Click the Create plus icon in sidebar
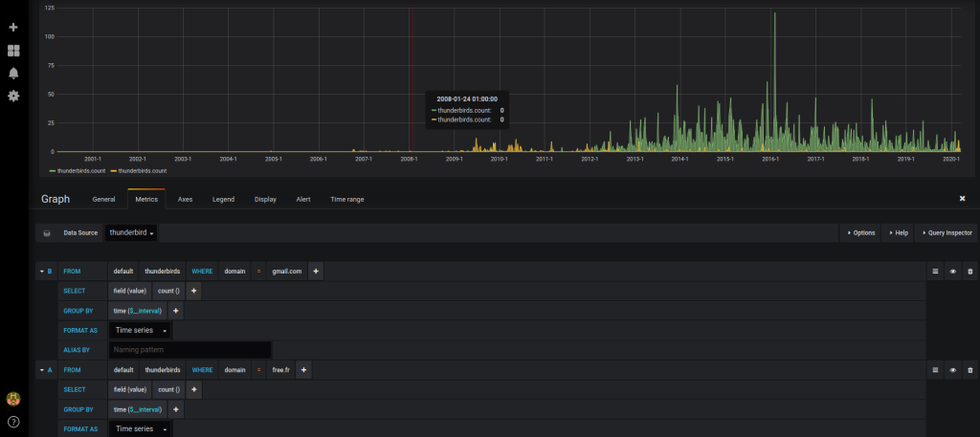 tap(13, 27)
